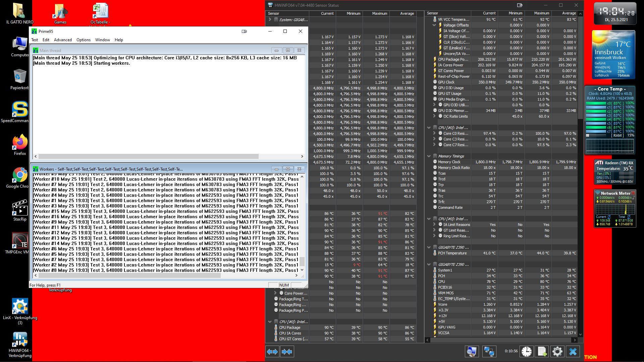
Task: Expand OC Ratio Limits row
Action: 434,116
